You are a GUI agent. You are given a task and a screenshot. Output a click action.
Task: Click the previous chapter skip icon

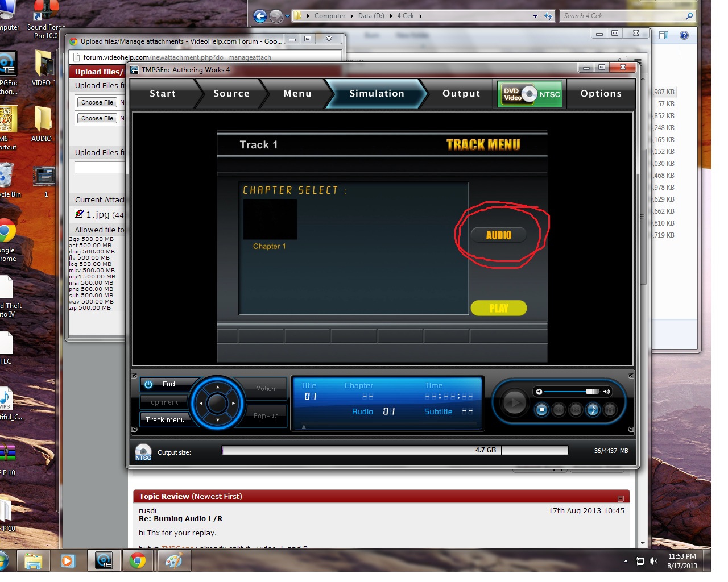[x=559, y=409]
